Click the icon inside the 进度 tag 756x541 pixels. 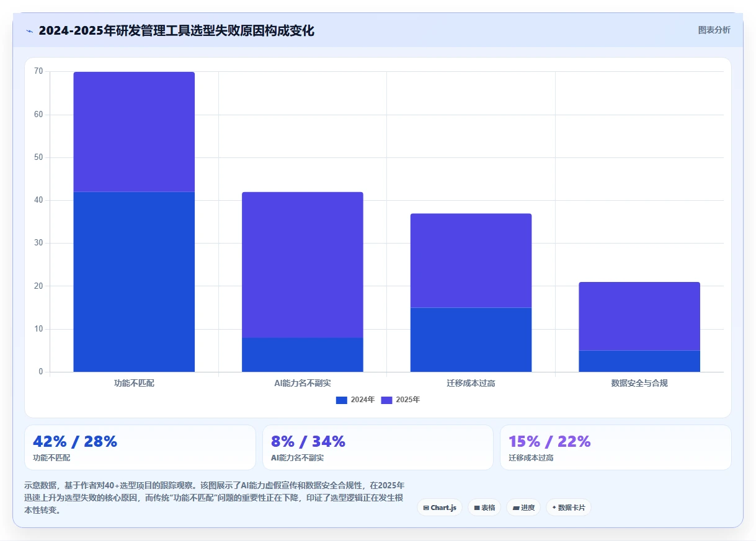point(516,508)
